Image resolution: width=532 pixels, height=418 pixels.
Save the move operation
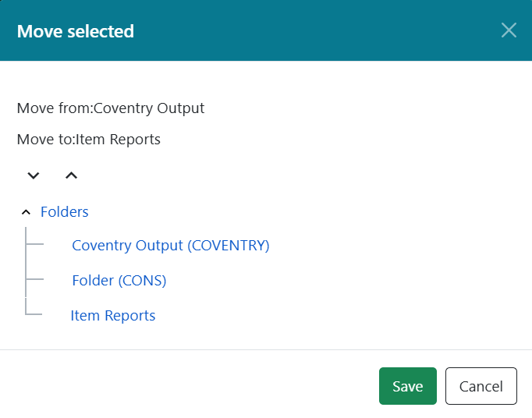[407, 386]
